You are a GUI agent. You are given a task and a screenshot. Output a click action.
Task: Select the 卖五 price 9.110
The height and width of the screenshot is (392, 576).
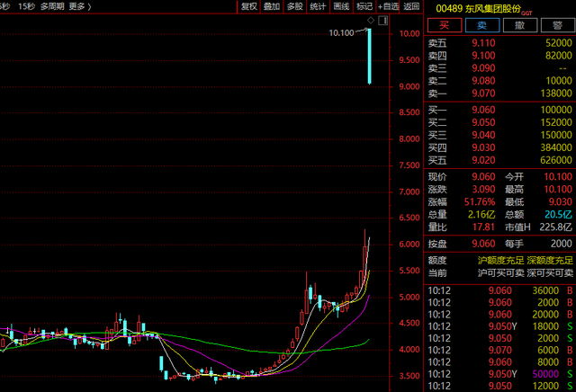click(483, 43)
